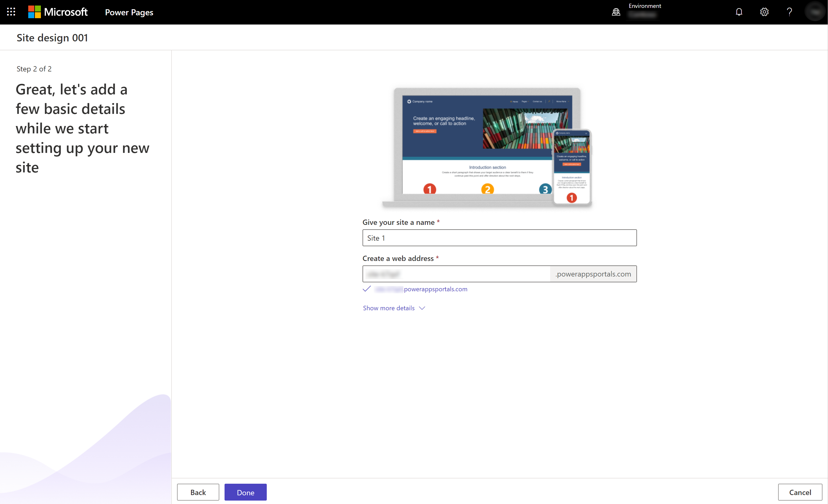This screenshot has height=504, width=828.
Task: Click the Back button to return
Action: pyautogui.click(x=198, y=492)
